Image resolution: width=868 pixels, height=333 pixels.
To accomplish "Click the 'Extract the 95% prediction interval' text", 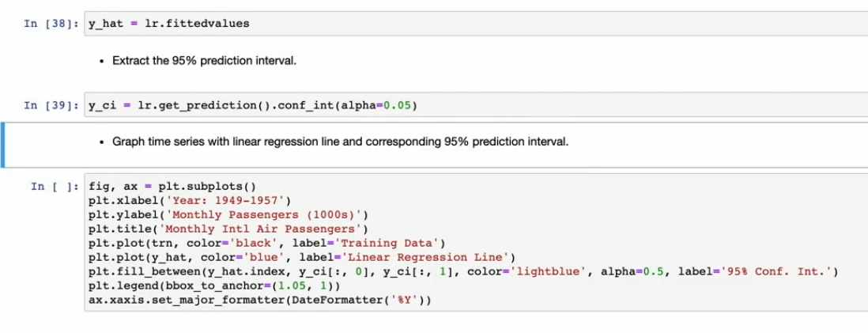I will pos(205,60).
